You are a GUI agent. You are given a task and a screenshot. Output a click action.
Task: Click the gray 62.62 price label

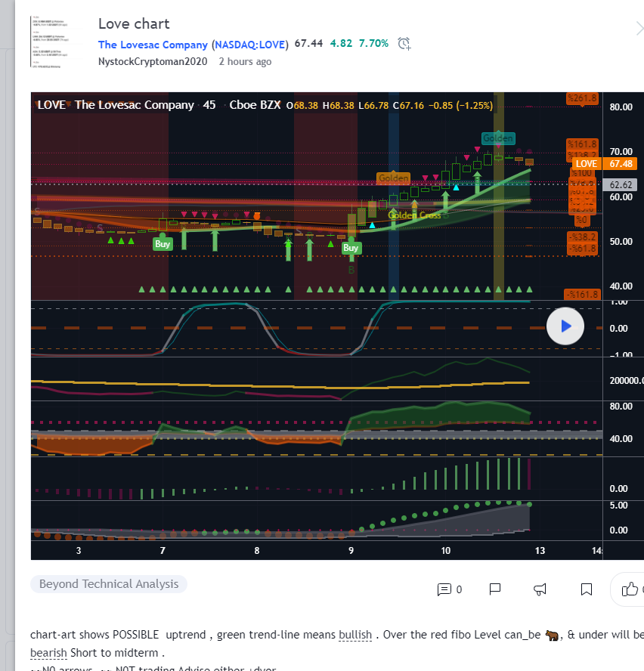(621, 185)
